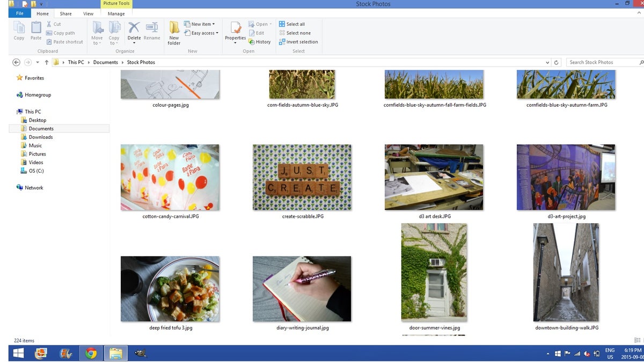Switch to the View ribbon tab
644x362 pixels.
pyautogui.click(x=88, y=13)
